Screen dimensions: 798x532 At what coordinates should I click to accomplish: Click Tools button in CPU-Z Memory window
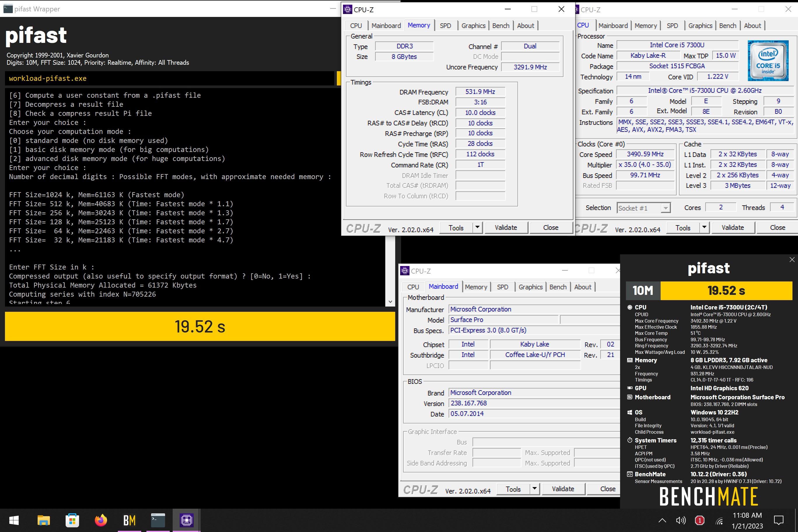click(x=456, y=228)
